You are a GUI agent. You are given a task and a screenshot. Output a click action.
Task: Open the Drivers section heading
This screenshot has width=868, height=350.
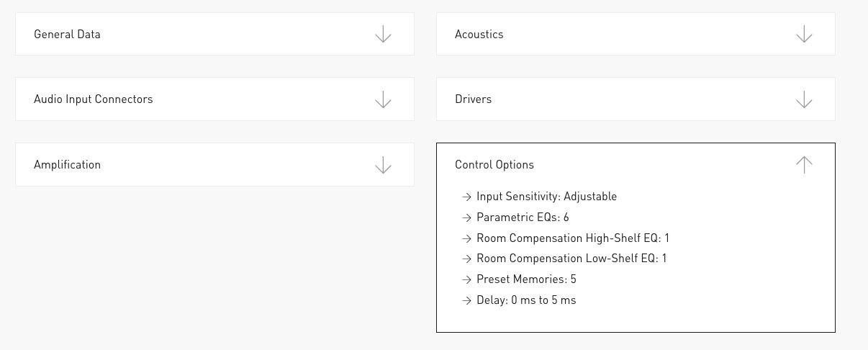pyautogui.click(x=473, y=99)
